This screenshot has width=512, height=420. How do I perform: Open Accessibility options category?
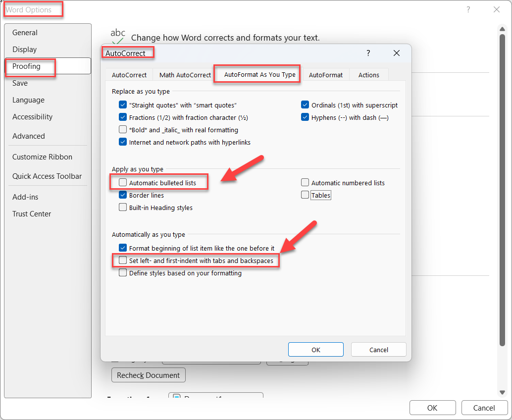(x=48, y=116)
